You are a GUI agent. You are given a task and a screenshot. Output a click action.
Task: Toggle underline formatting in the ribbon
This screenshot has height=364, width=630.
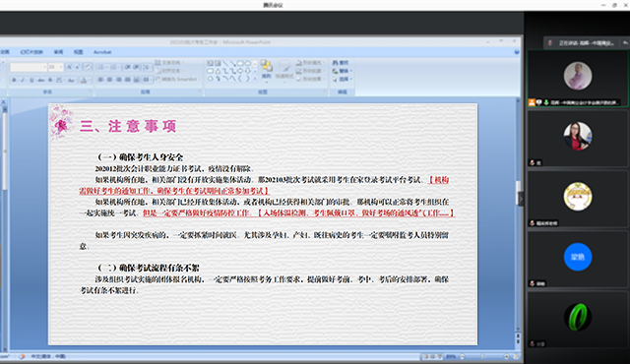[31, 81]
